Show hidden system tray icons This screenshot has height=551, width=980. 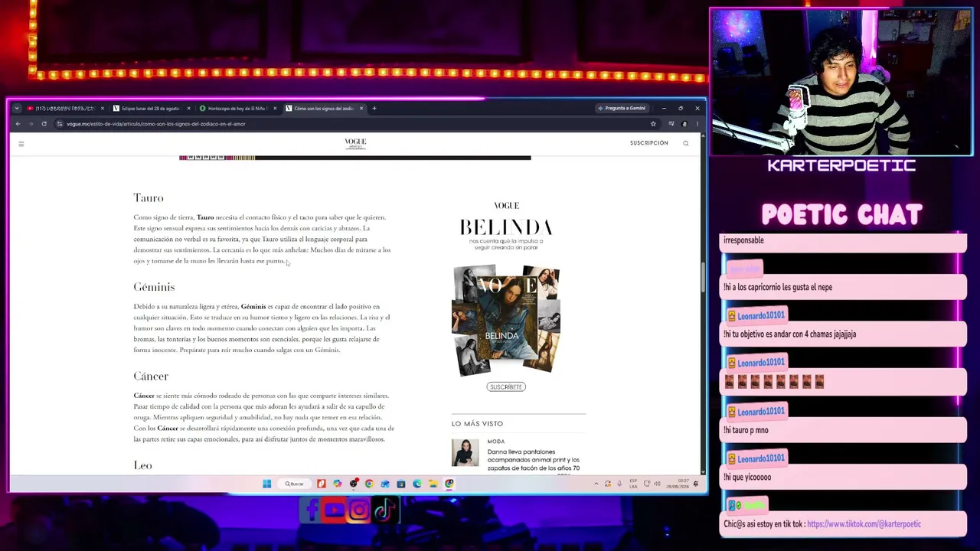(x=596, y=484)
